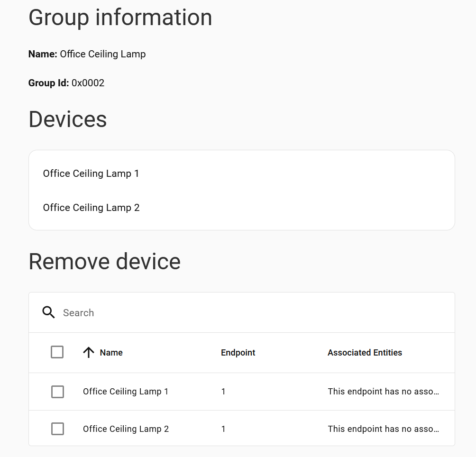476x457 pixels.
Task: Tick the select-all checkbox in table header
Action: (x=57, y=352)
